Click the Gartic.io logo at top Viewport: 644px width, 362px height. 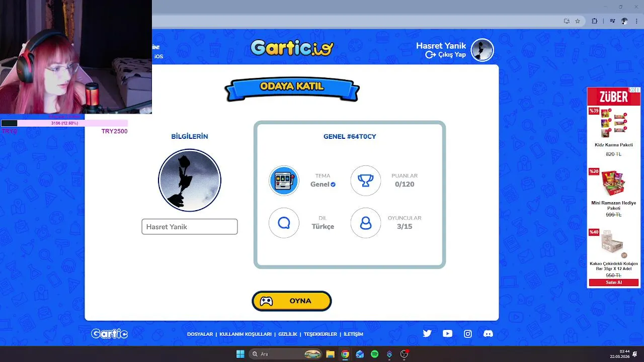point(292,48)
